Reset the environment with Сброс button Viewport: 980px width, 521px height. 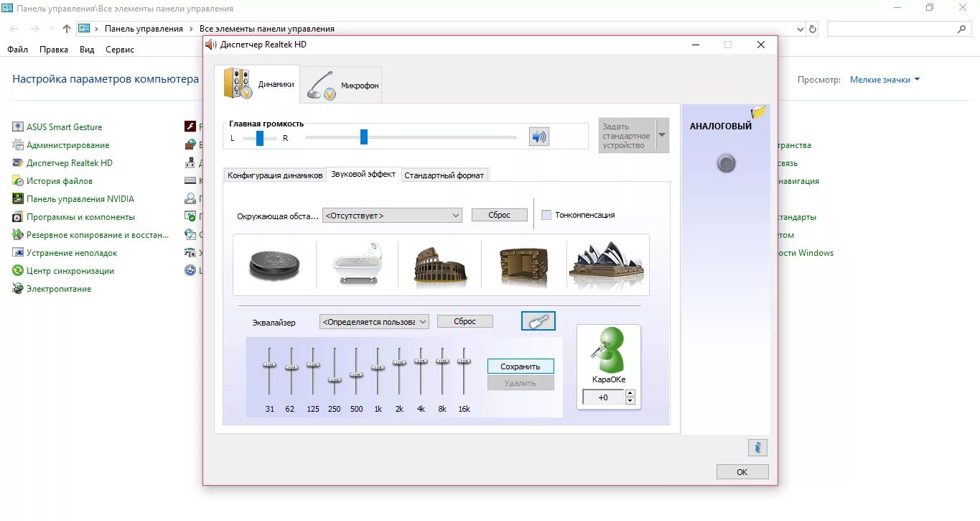[500, 215]
